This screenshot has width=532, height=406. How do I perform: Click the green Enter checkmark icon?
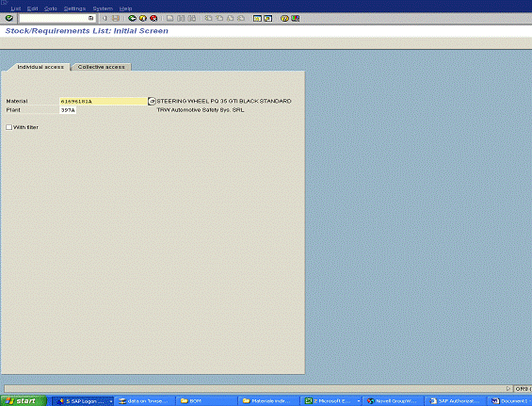tap(9, 18)
